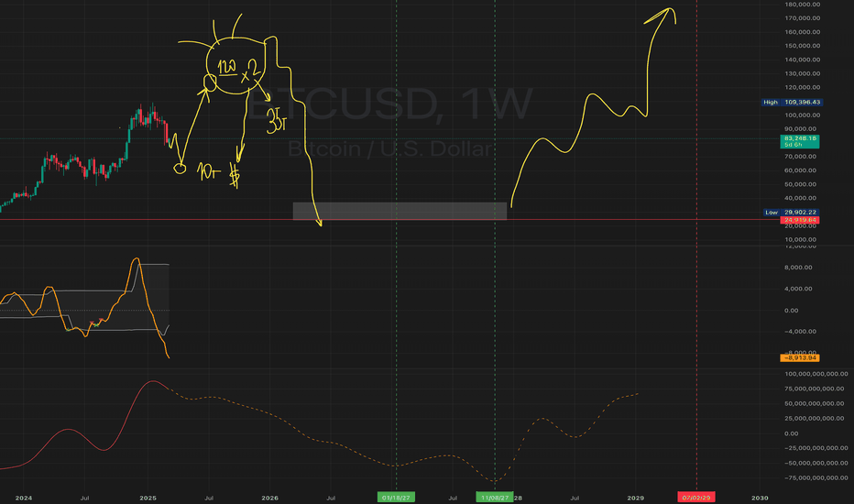Select the green 01/18/27 date marker
Viewport: 854px width, 504px height.
[x=397, y=498]
